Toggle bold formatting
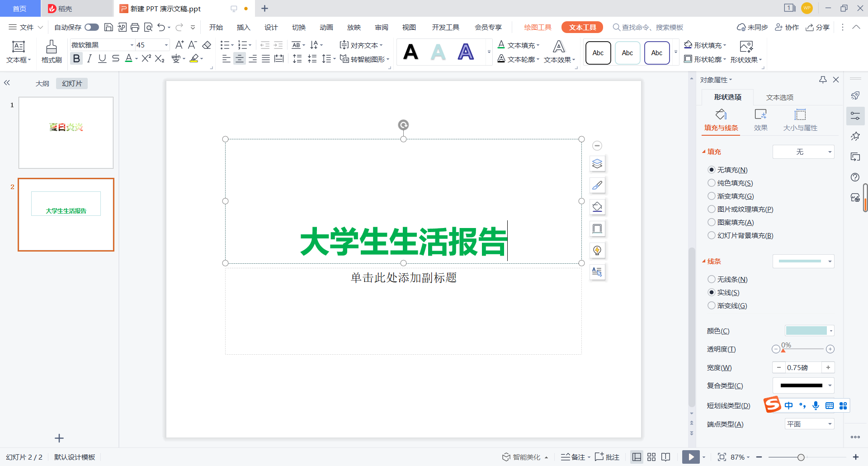Screen dimensions: 868x466 (x=76, y=59)
